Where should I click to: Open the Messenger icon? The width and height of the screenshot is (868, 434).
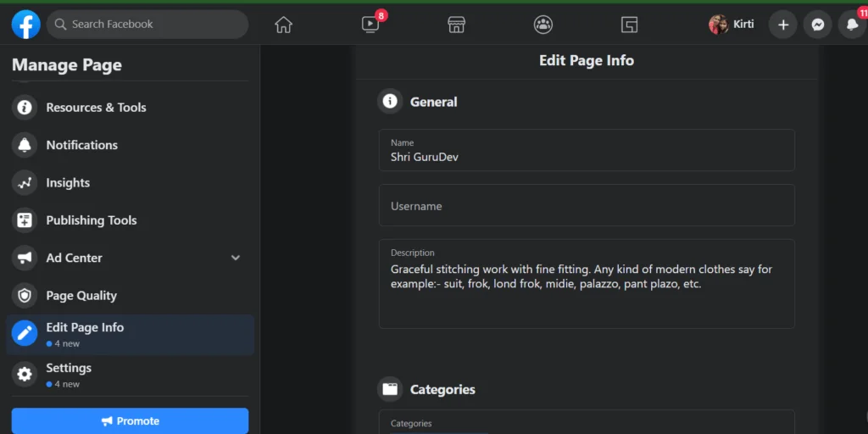click(x=817, y=25)
